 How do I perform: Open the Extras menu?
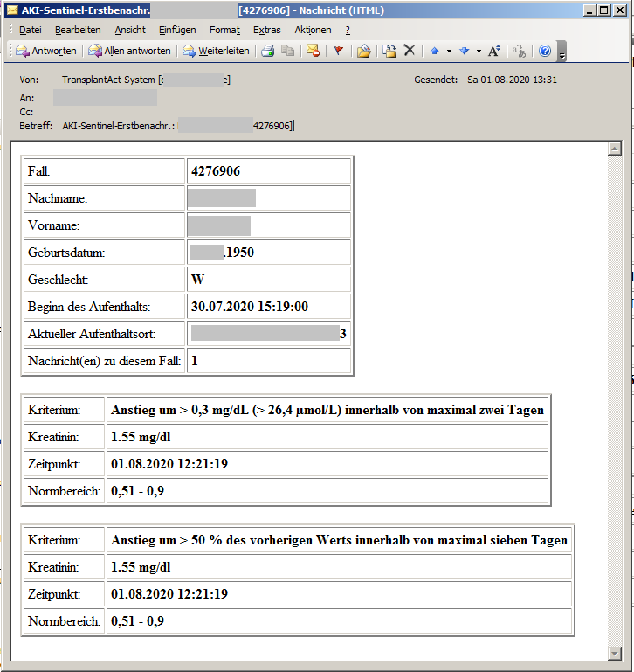click(267, 30)
